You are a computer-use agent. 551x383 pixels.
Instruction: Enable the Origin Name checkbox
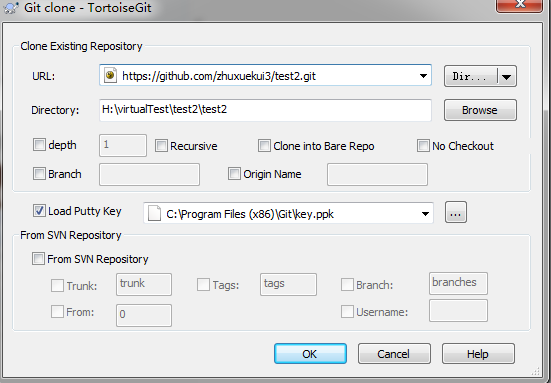coord(234,173)
